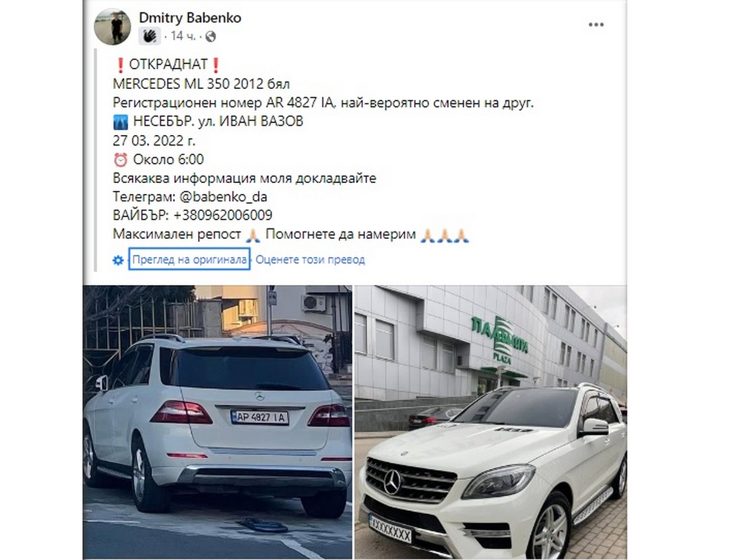This screenshot has height=560, width=747.
Task: Click the alarm clock emoji
Action: click(121, 160)
